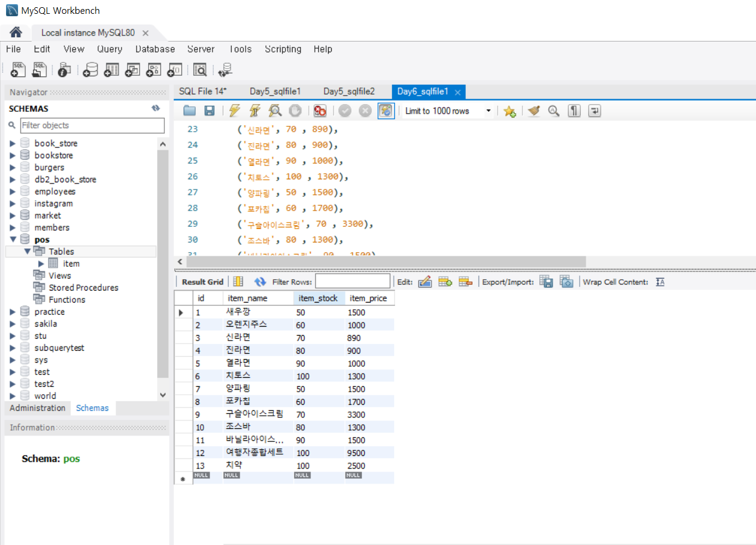This screenshot has width=756, height=545.
Task: Open the File menu
Action: 13,49
